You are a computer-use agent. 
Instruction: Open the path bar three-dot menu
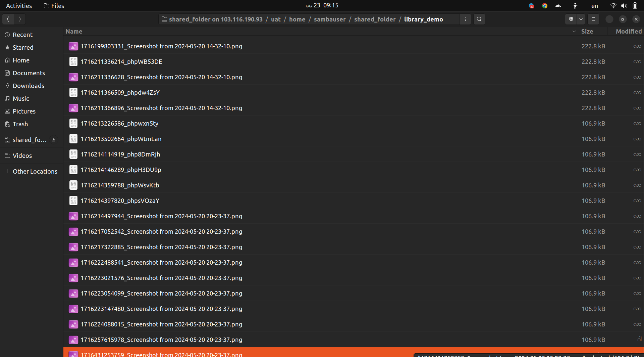tap(465, 19)
